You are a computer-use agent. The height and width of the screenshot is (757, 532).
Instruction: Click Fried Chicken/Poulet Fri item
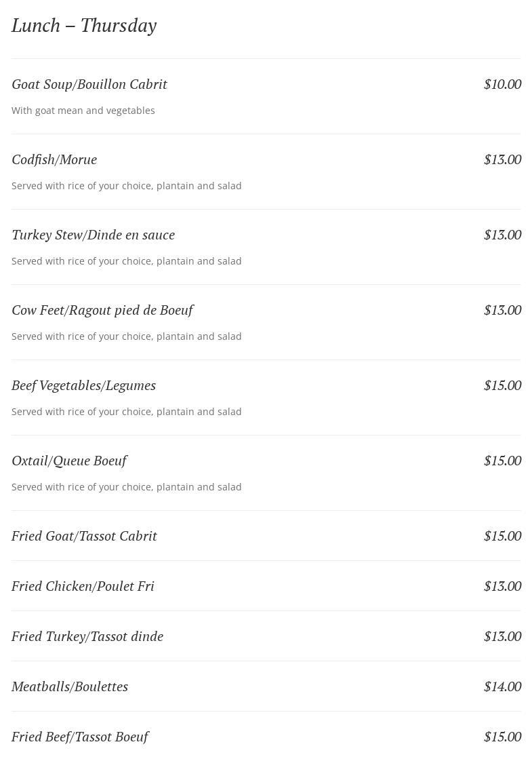coord(83,586)
